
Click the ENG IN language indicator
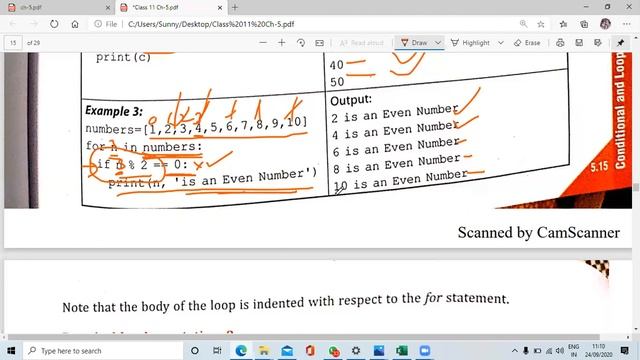click(573, 351)
